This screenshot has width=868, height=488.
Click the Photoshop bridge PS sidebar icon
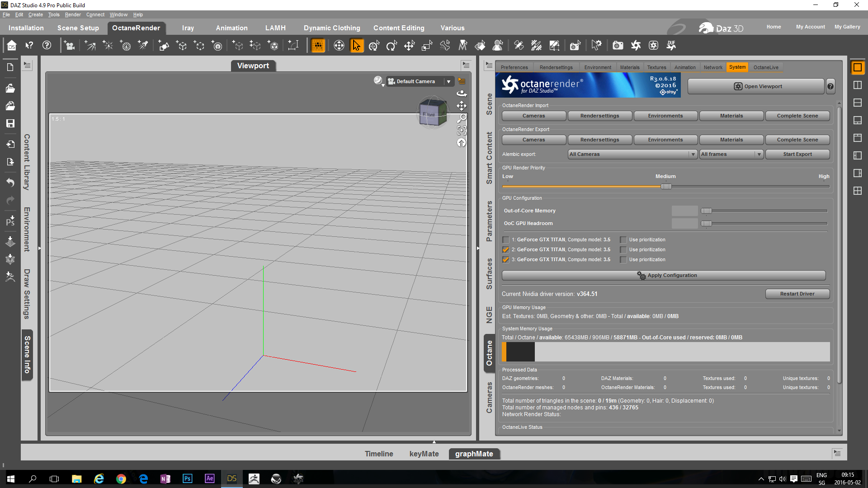[10, 221]
